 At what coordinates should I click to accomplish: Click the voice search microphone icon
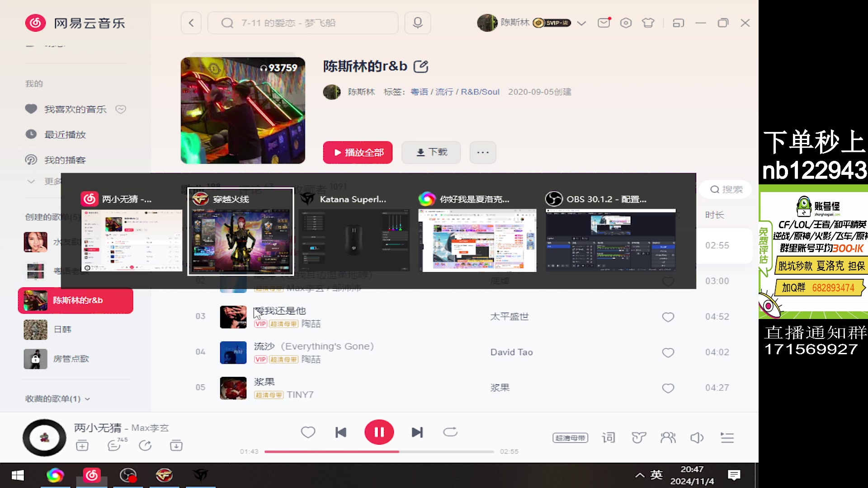point(418,23)
